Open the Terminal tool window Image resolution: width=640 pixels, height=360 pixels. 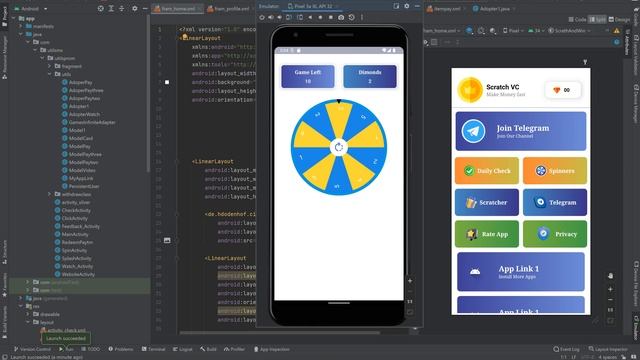(153, 349)
